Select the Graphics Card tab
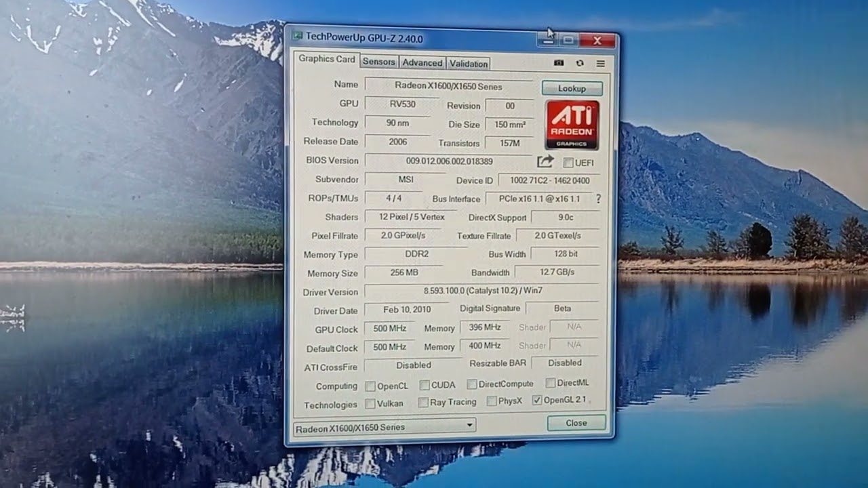Viewport: 868px width, 488px height. [327, 59]
